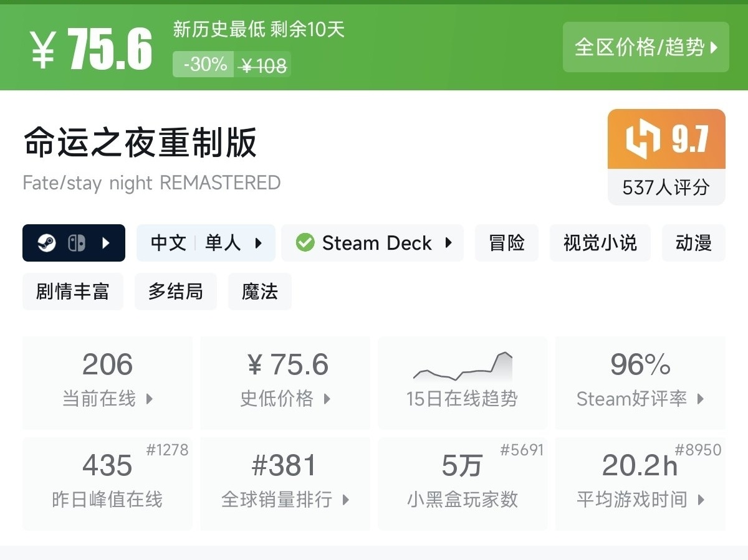Image resolution: width=748 pixels, height=560 pixels.
Task: Open 全区价格/趋势 regional price trends
Action: (x=646, y=47)
